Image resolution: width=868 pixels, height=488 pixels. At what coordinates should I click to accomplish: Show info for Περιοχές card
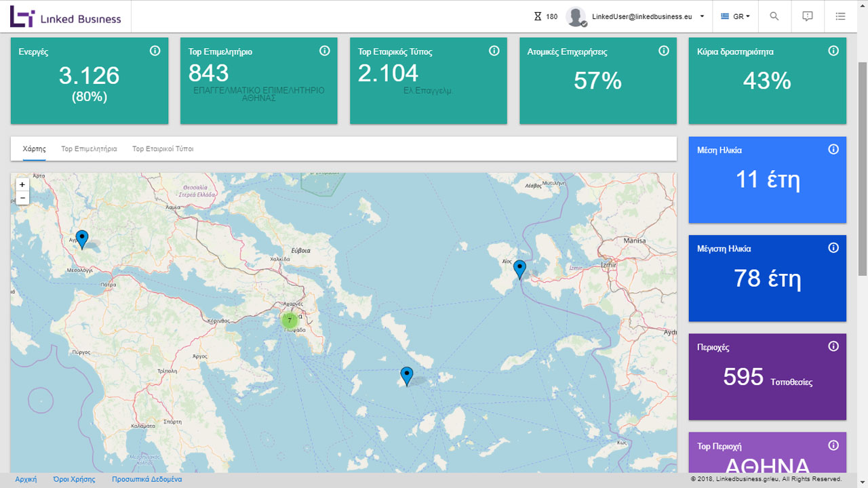[833, 346]
